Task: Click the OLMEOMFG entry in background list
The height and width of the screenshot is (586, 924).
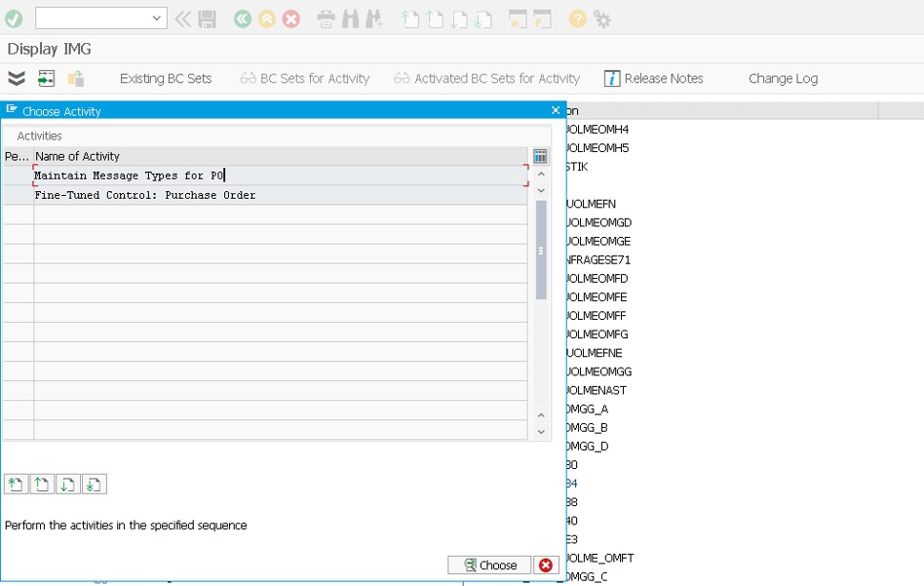Action: pos(597,334)
